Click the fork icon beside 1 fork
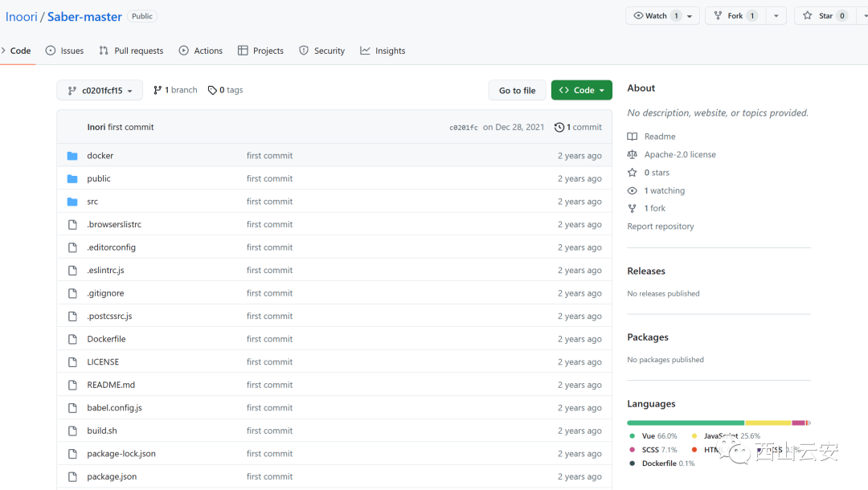This screenshot has height=490, width=868. (x=633, y=209)
